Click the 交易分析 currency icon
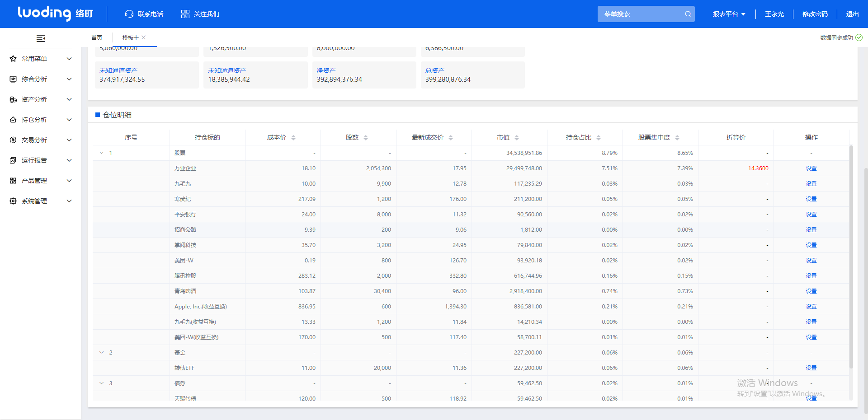Viewport: 868px width, 420px height. (13, 140)
